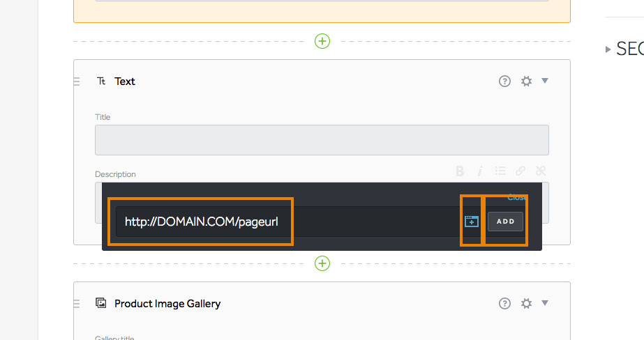Click the Text block Title field
644x340 pixels.
pos(322,140)
